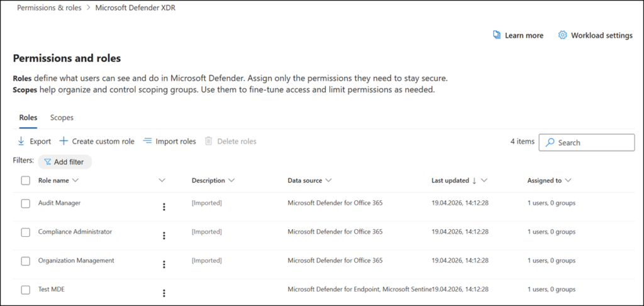Click Test MDE's 1 users, 0 groups cell

552,289
